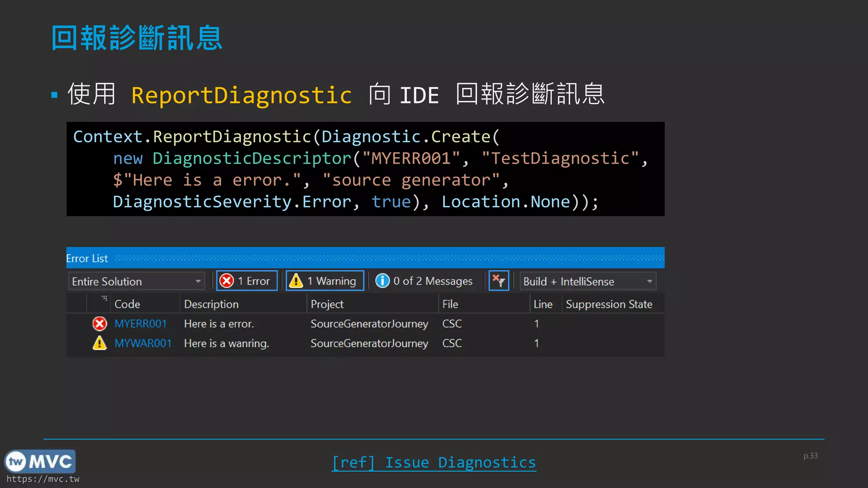Viewport: 868px width, 488px height.
Task: Click the blue info icon in Messages filter
Action: pyautogui.click(x=382, y=280)
